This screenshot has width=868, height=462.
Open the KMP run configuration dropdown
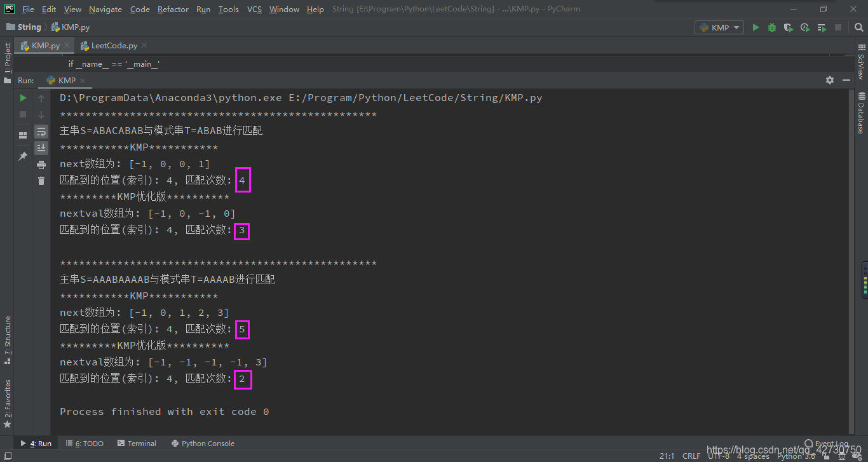click(x=720, y=27)
